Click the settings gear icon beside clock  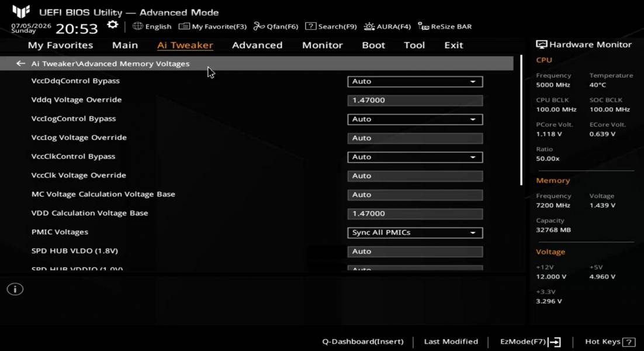pyautogui.click(x=112, y=26)
